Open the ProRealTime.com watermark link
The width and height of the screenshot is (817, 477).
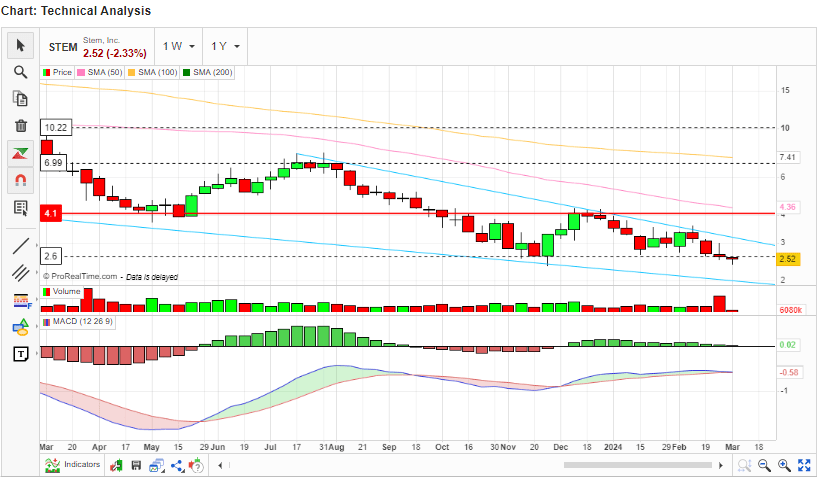click(80, 276)
